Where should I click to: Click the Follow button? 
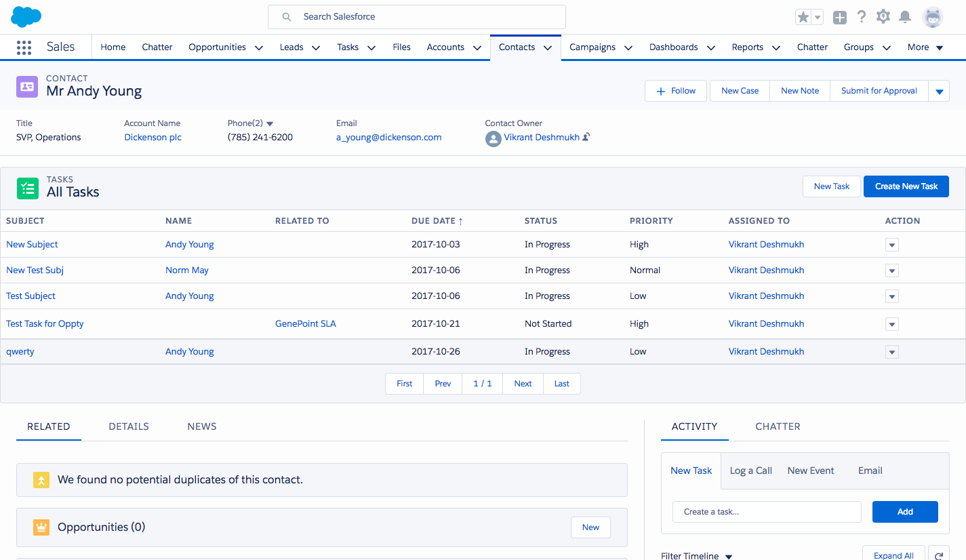coord(676,91)
